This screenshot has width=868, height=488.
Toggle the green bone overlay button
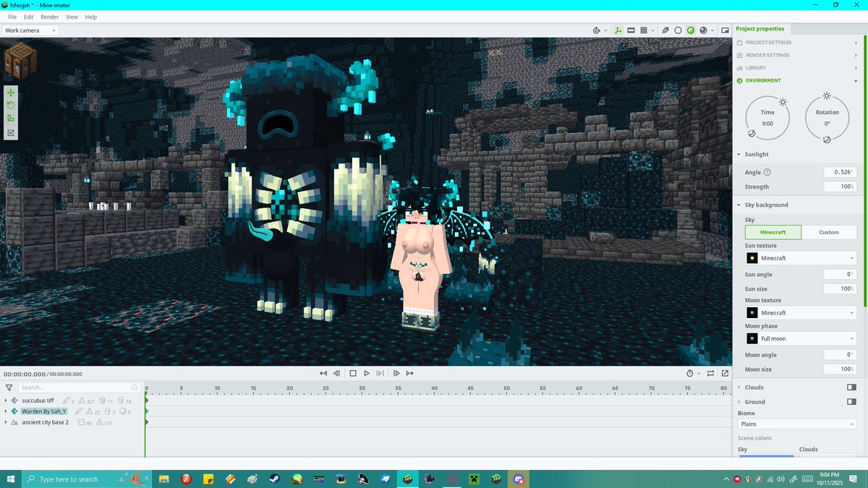tap(618, 30)
